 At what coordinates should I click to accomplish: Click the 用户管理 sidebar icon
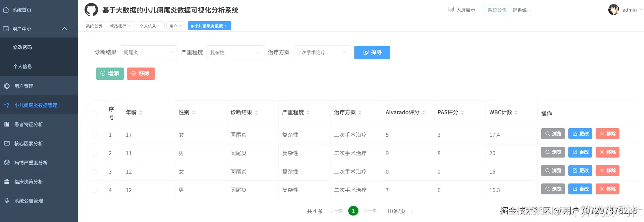point(7,86)
